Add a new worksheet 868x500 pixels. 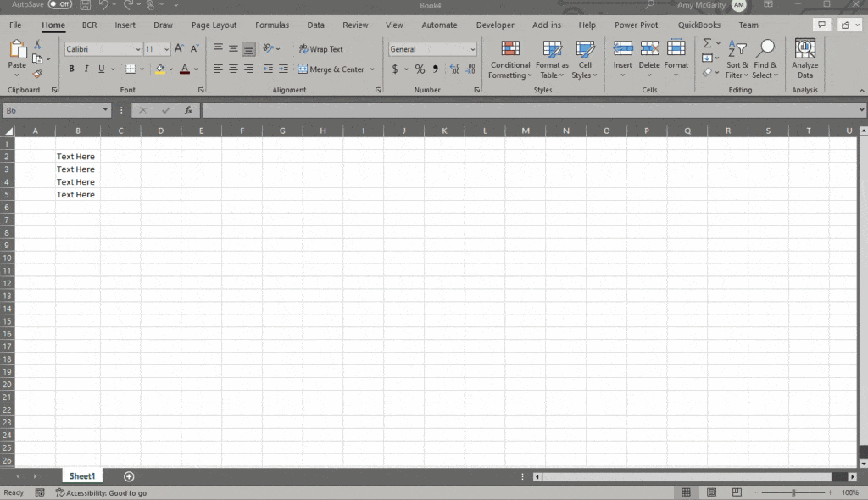[x=129, y=475]
